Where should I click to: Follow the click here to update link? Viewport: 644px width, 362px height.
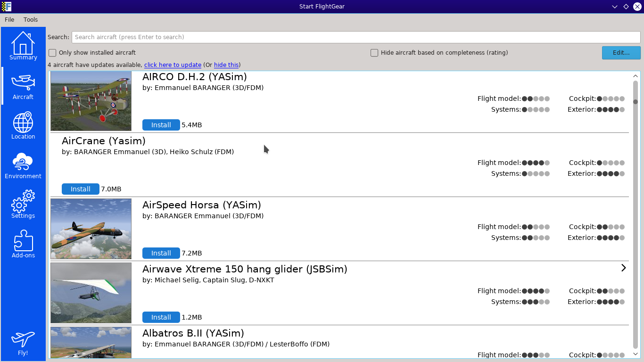[x=173, y=65]
